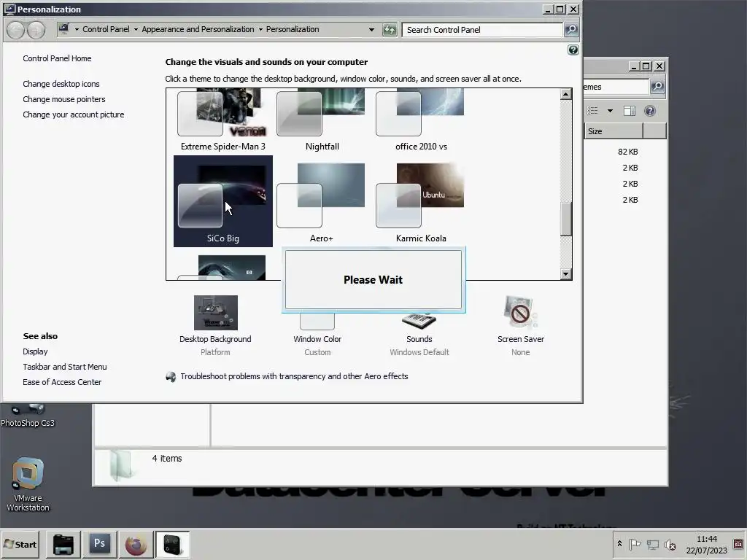The width and height of the screenshot is (747, 560).
Task: Open the Start button
Action: [x=20, y=544]
